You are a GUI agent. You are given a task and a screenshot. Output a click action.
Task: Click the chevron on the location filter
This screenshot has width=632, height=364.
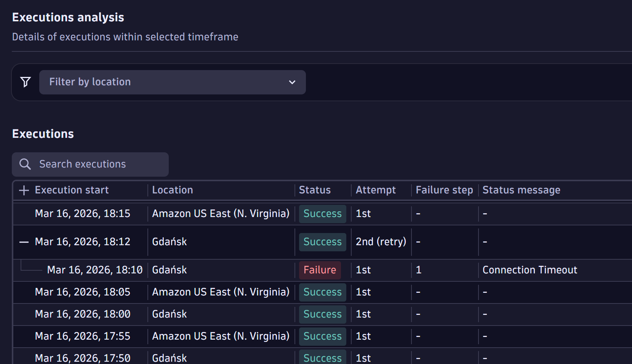pyautogui.click(x=292, y=82)
